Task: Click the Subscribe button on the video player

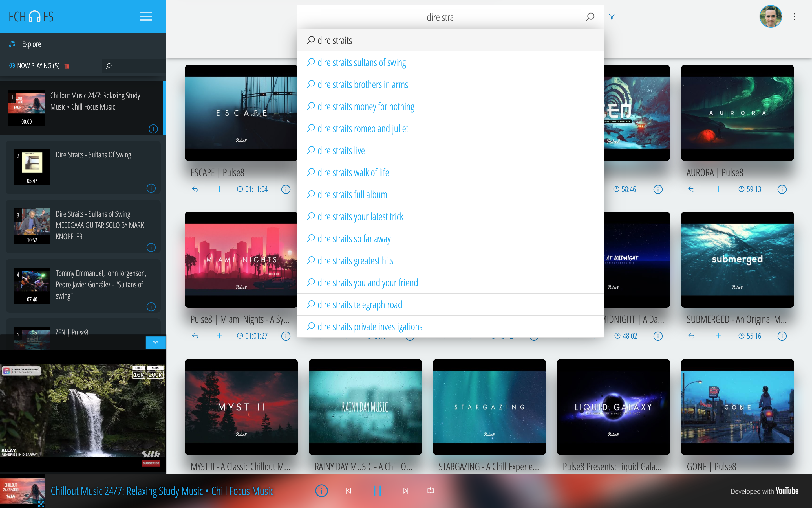Action: tap(151, 463)
